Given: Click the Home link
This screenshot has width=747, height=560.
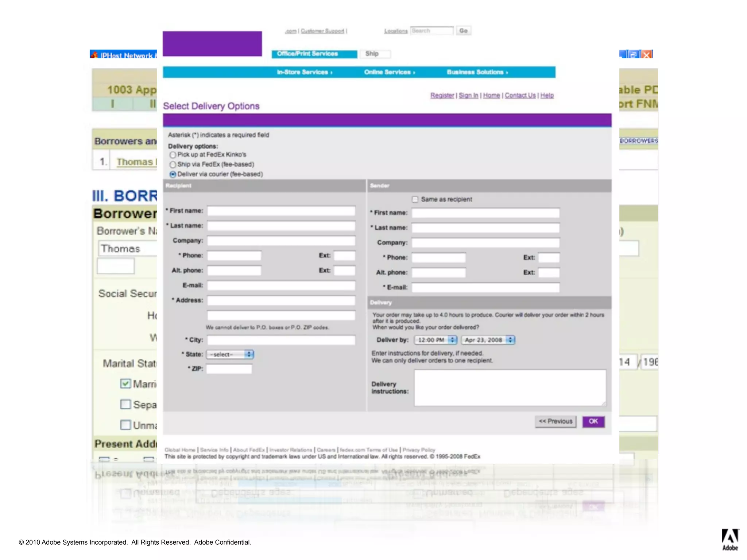Looking at the screenshot, I should coord(491,96).
